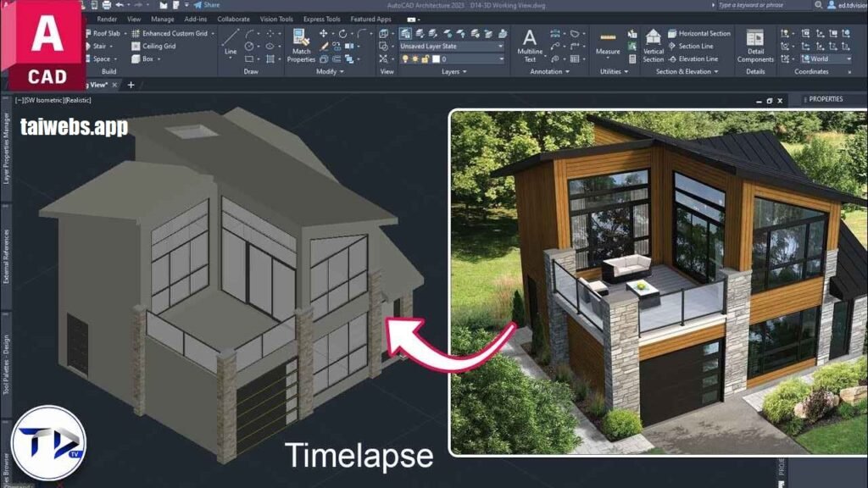Click the Multiline Text large A icon
This screenshot has height=488, width=868.
[530, 37]
